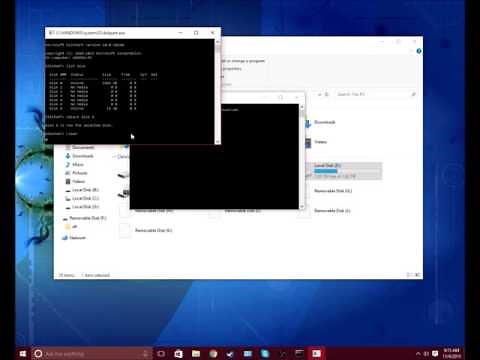Open File Explorer from the taskbar

tap(196, 354)
